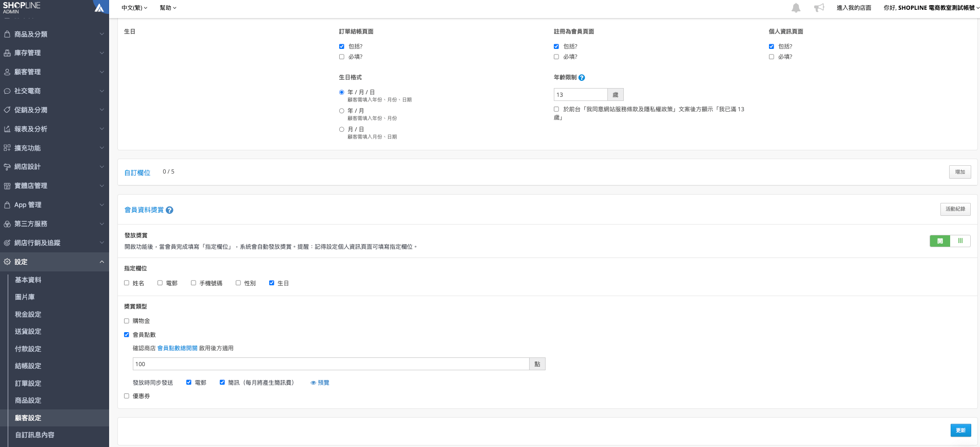Click the 設定 gear icon
This screenshot has width=980, height=447.
[7, 262]
